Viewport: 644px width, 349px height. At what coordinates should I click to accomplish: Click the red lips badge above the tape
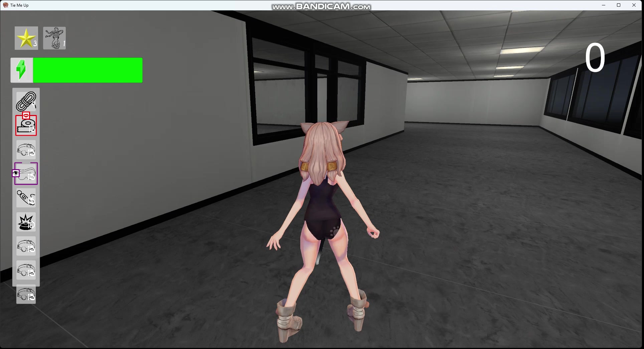coord(26,116)
